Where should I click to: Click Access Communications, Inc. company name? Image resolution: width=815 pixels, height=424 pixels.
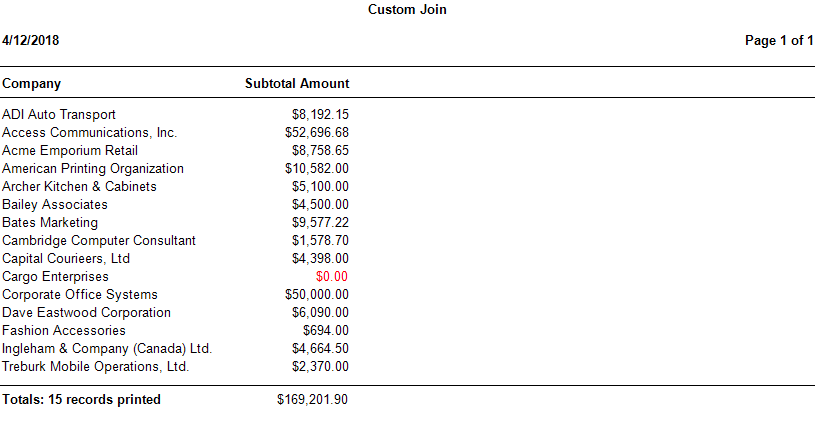point(89,133)
